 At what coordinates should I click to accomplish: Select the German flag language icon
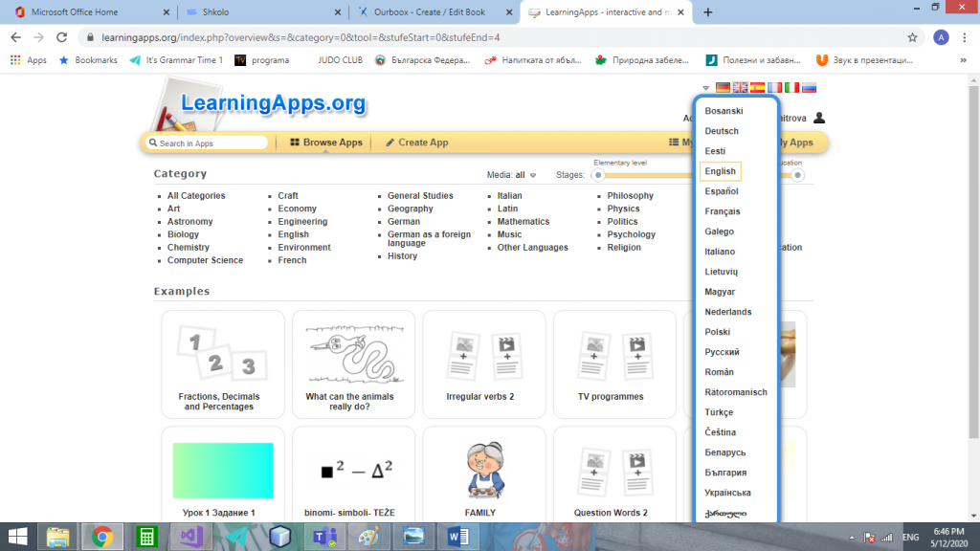(723, 87)
